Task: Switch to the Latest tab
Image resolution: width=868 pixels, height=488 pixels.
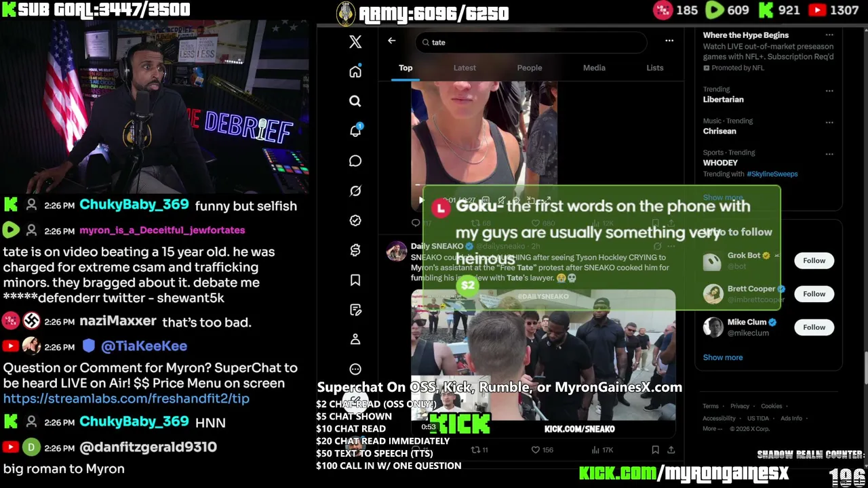Action: coord(465,68)
